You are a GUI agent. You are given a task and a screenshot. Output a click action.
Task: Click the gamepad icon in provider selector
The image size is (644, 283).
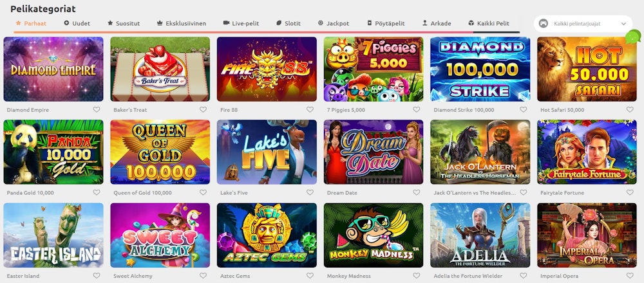pyautogui.click(x=544, y=24)
